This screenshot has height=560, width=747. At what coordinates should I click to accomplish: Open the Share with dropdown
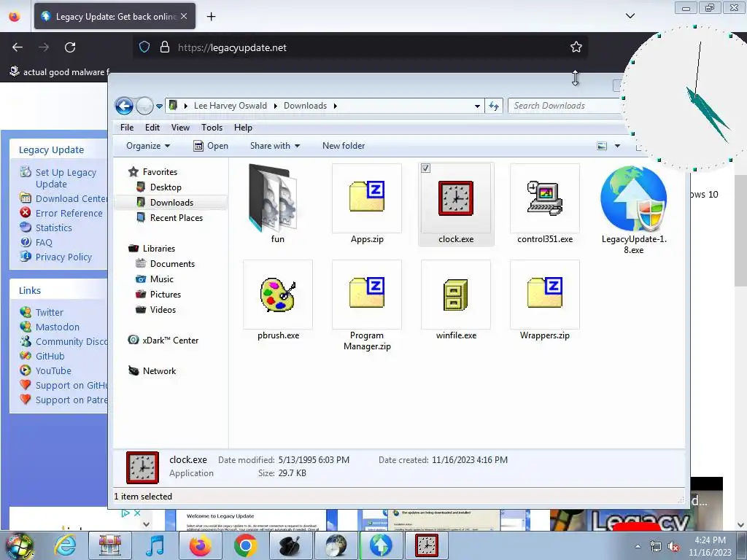pyautogui.click(x=275, y=146)
